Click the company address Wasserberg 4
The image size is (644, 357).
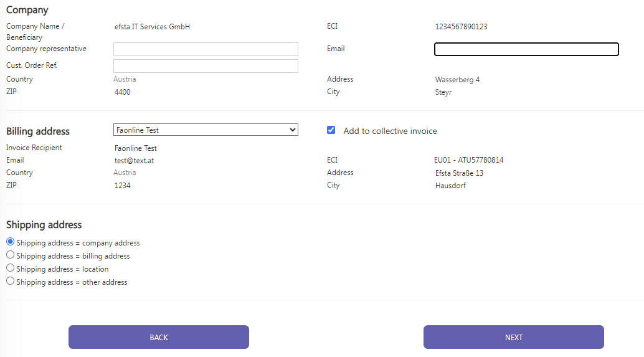click(458, 80)
